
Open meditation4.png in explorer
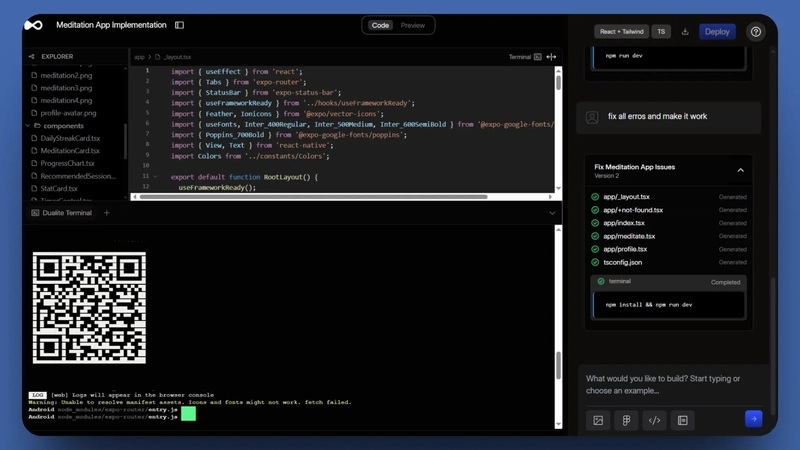[66, 101]
